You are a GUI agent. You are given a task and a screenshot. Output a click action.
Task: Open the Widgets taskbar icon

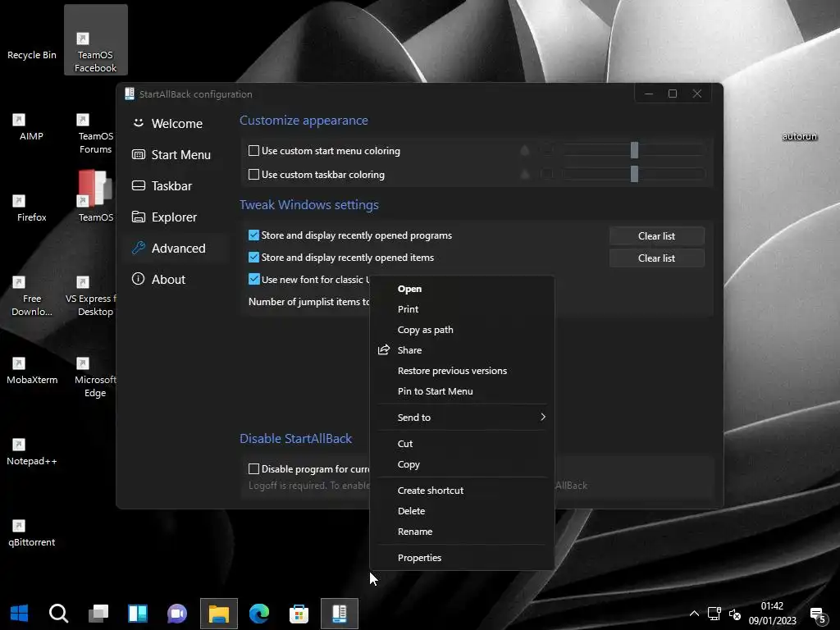(x=138, y=613)
